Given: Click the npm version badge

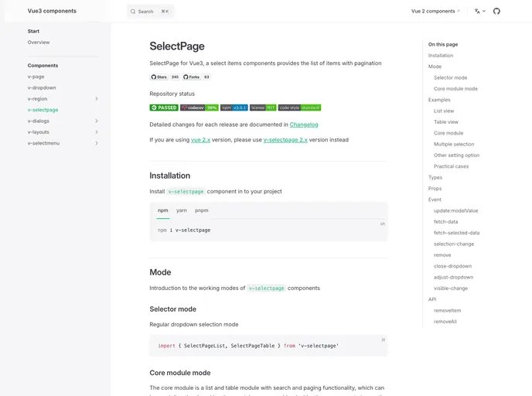Looking at the screenshot, I should pyautogui.click(x=234, y=108).
